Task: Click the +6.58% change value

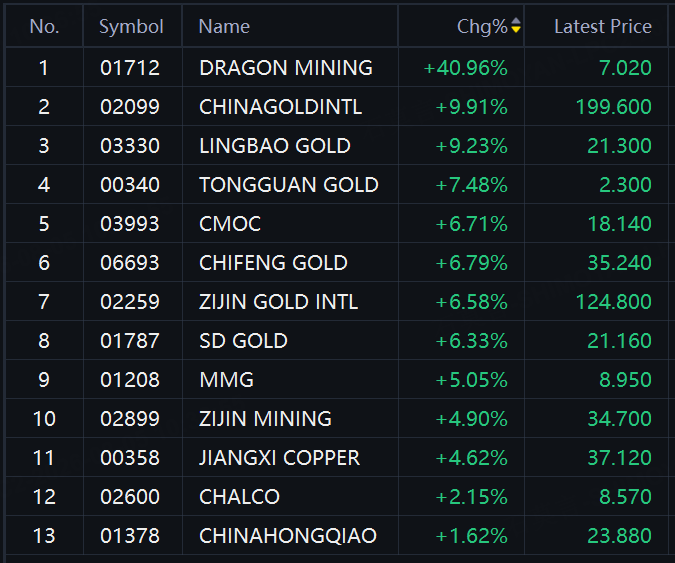Action: 471,302
